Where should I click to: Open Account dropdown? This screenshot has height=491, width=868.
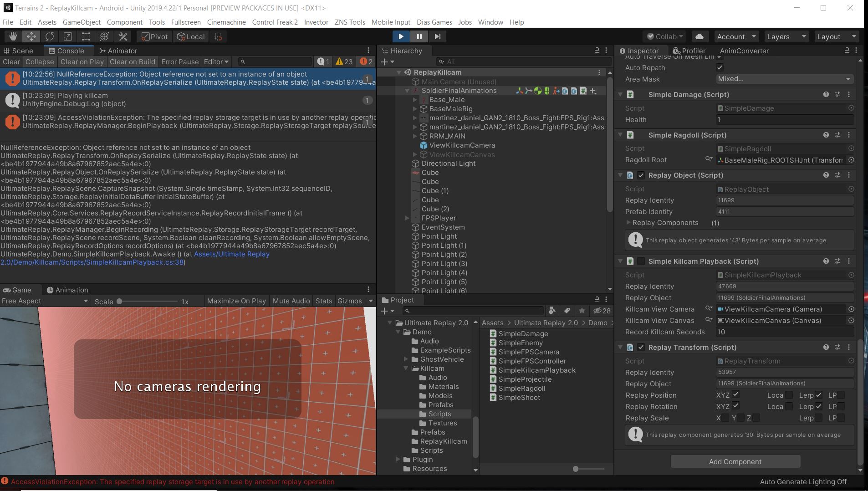coord(736,36)
